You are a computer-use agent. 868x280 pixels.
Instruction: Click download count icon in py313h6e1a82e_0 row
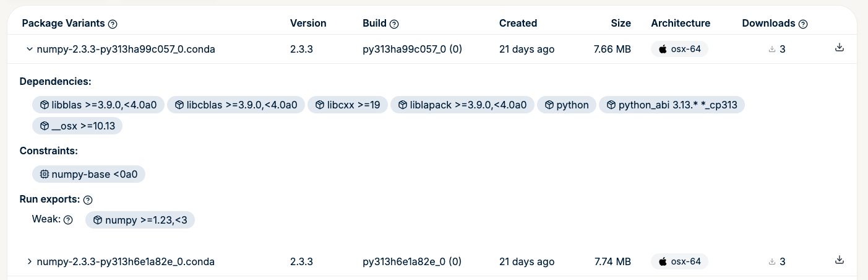(x=772, y=261)
